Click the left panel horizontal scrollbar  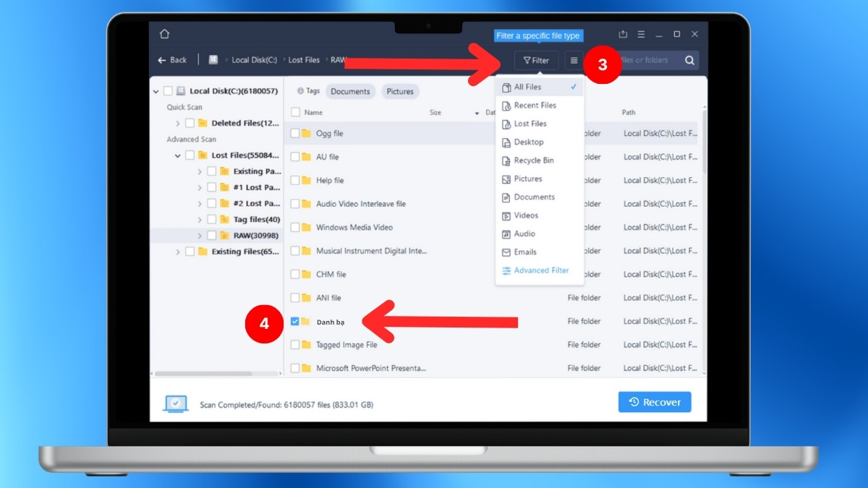[x=203, y=374]
